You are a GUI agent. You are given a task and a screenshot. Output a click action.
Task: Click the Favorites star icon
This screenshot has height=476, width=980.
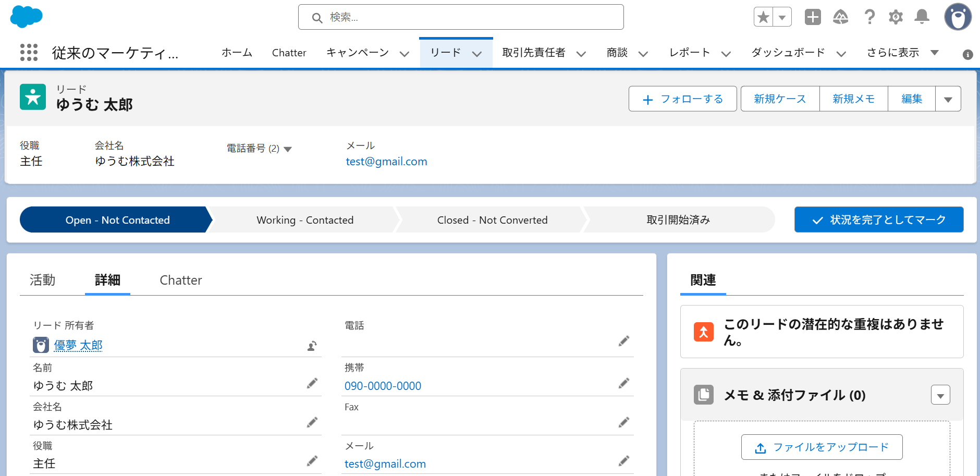pyautogui.click(x=764, y=17)
